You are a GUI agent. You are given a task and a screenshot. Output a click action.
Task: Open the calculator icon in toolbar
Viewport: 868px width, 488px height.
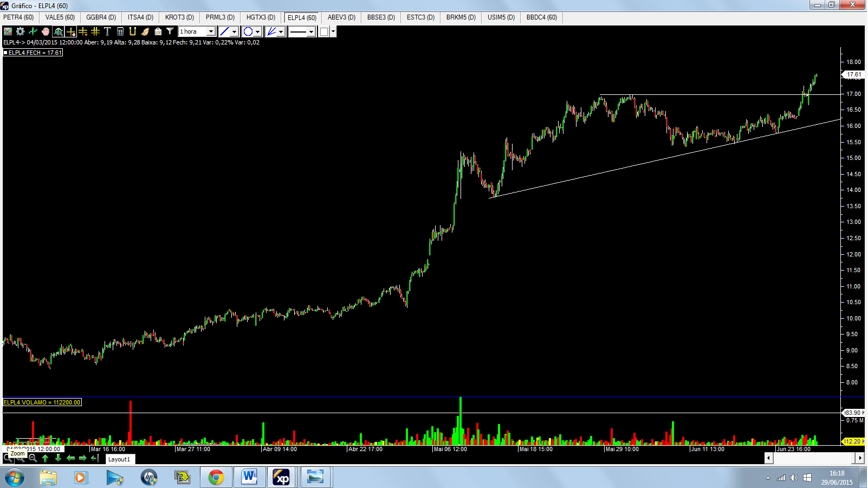click(x=120, y=31)
